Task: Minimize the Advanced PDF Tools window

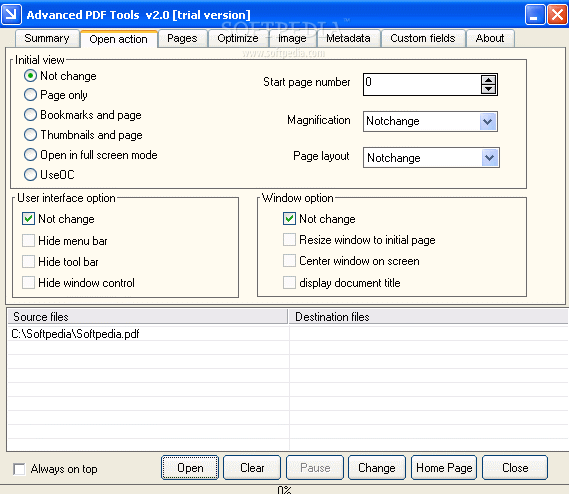Action: [535, 15]
